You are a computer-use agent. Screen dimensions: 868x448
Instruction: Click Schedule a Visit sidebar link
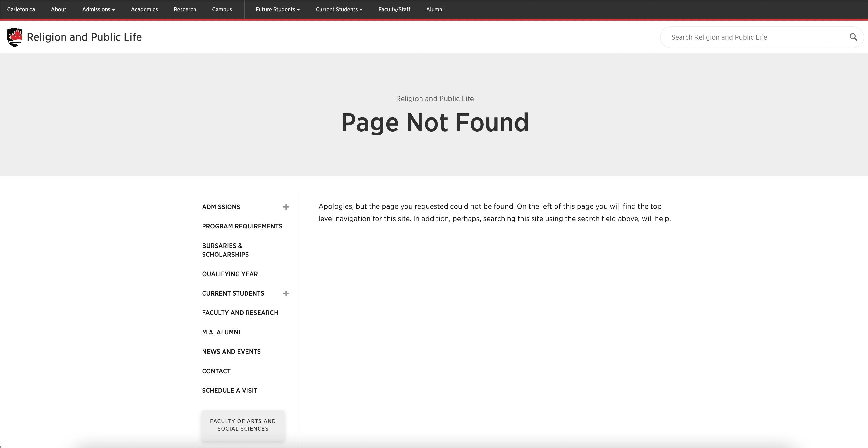(x=230, y=390)
